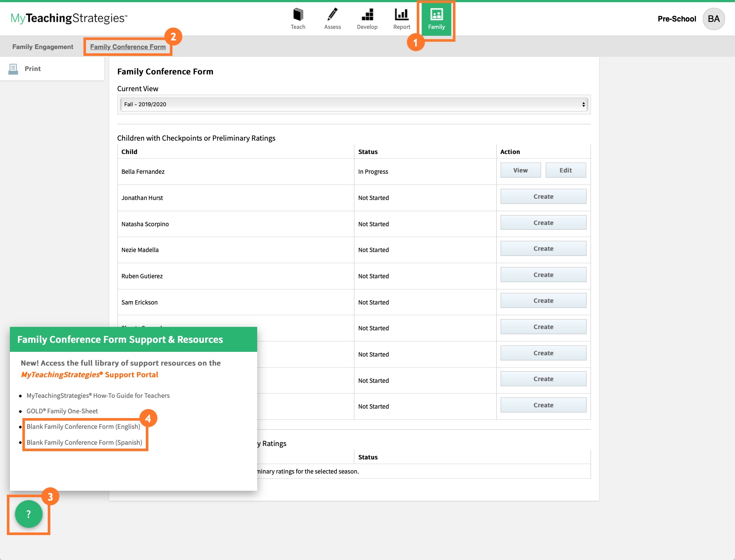
Task: Click the MyTeachingStrategies logo
Action: [x=68, y=18]
